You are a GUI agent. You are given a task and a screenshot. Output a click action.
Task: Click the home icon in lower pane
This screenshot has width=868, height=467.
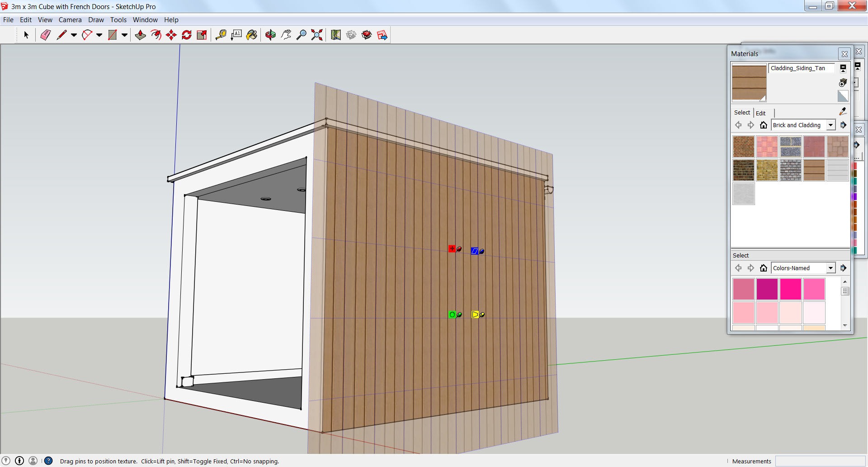(x=764, y=268)
